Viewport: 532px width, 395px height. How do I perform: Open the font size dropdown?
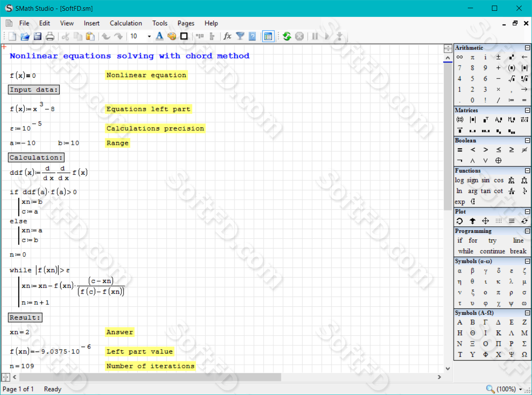tap(149, 36)
